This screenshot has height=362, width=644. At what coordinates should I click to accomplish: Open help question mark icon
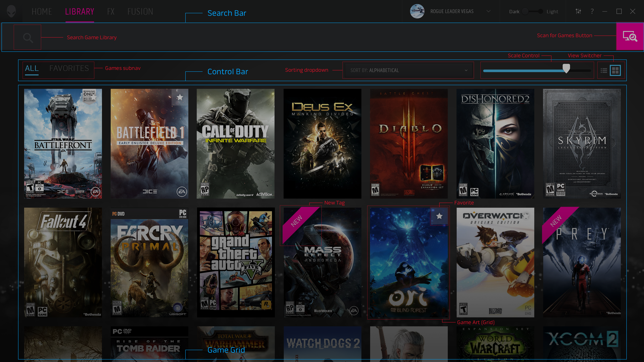592,12
